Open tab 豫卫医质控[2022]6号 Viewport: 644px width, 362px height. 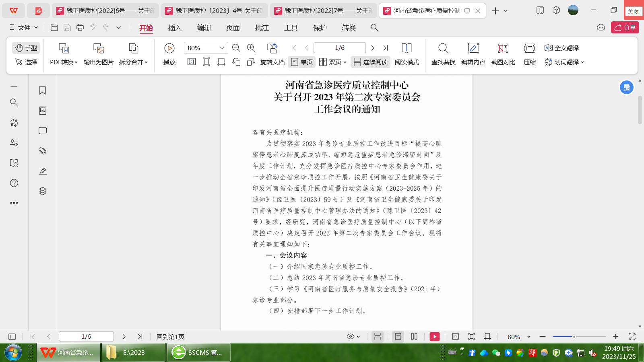pos(105,10)
